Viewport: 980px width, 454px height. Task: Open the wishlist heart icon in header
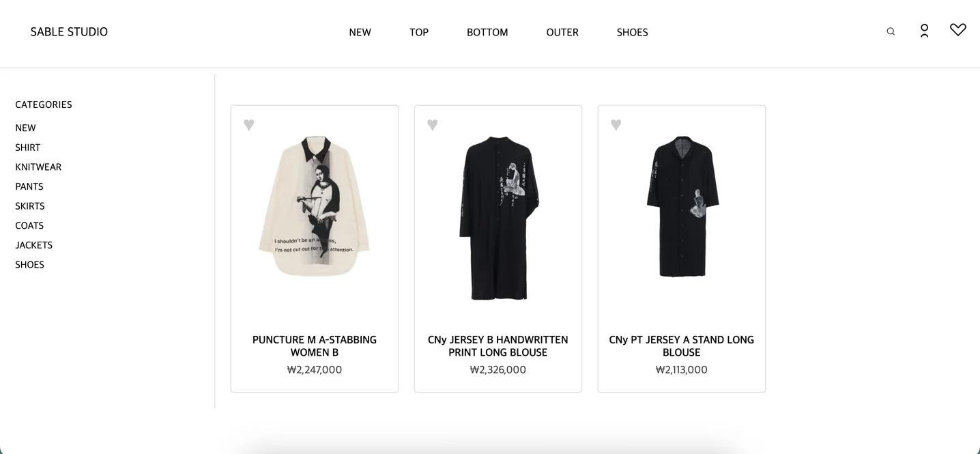click(x=958, y=30)
